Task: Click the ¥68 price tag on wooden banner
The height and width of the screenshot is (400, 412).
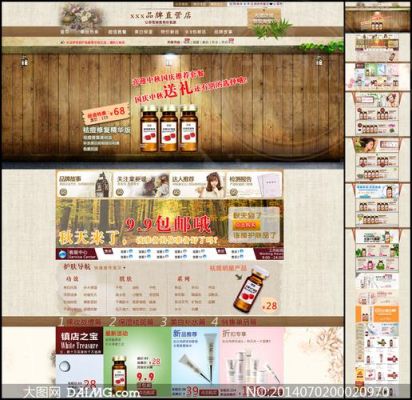Action: click(106, 114)
